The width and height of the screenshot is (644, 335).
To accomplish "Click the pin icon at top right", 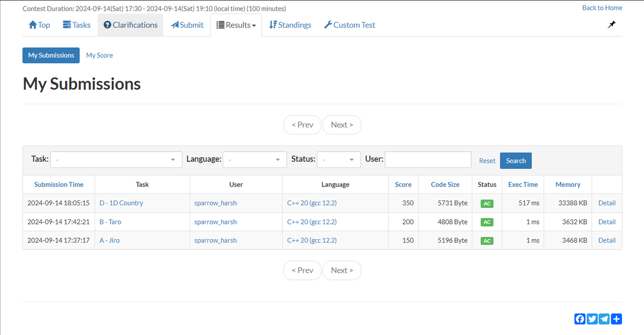I will click(611, 25).
